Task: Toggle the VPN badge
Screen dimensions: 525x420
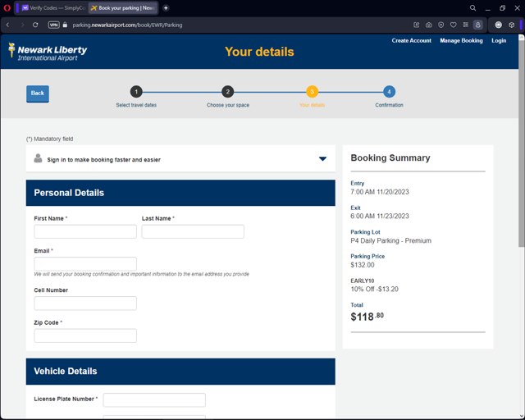Action: (x=53, y=25)
